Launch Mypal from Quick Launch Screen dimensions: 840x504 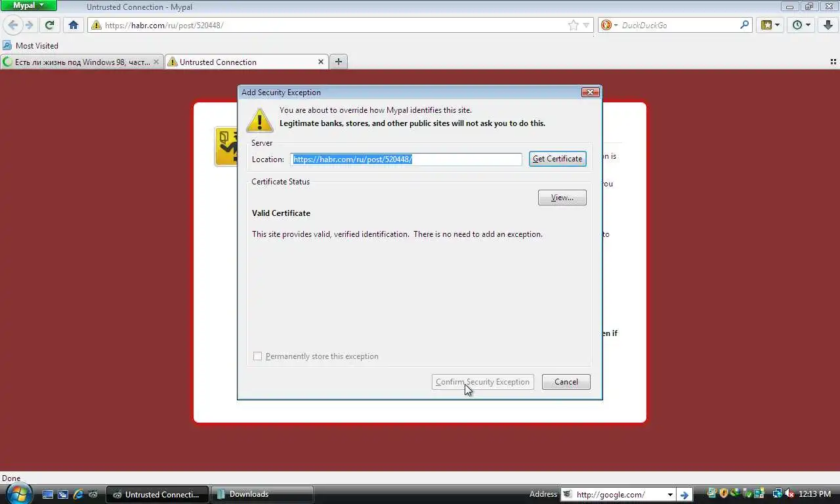(x=93, y=494)
